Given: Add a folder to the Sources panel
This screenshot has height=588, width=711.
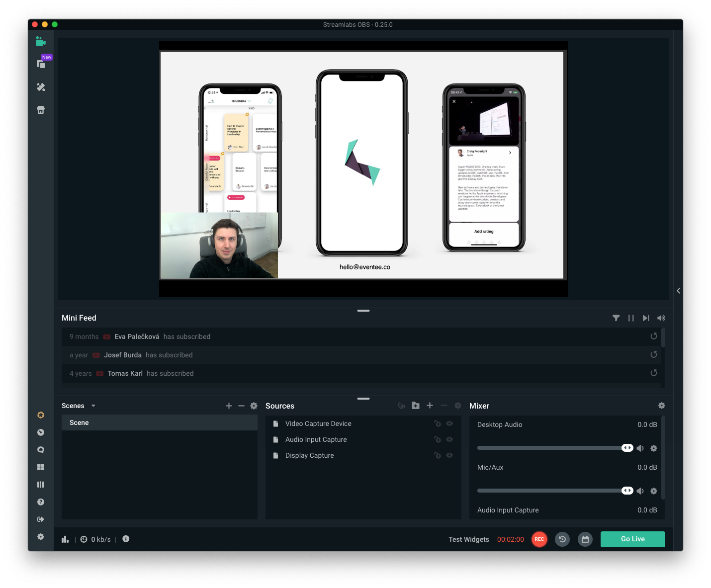Looking at the screenshot, I should (x=416, y=406).
